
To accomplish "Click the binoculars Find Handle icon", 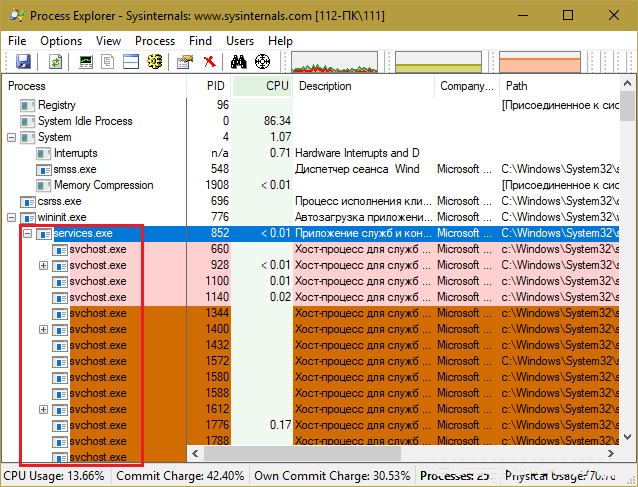I will pyautogui.click(x=238, y=62).
